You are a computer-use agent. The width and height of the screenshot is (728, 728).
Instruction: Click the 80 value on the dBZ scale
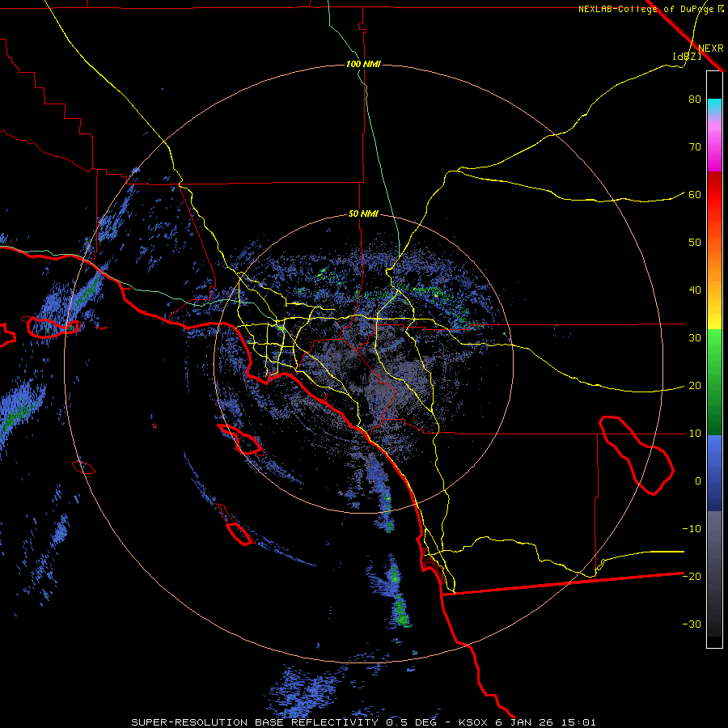click(x=695, y=99)
